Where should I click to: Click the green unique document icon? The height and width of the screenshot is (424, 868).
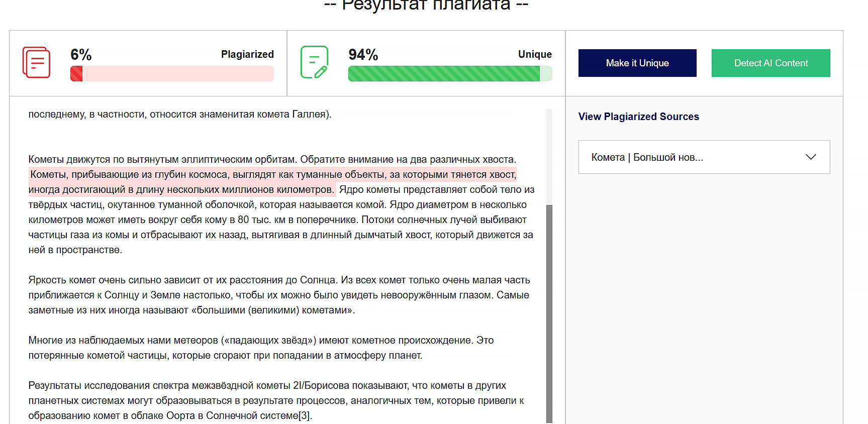click(x=314, y=62)
